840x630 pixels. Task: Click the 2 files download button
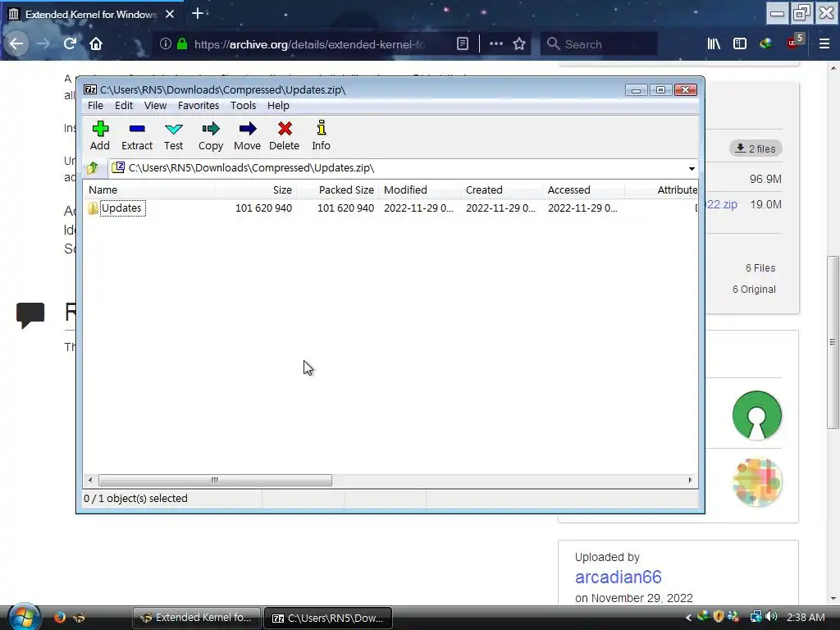pos(756,148)
